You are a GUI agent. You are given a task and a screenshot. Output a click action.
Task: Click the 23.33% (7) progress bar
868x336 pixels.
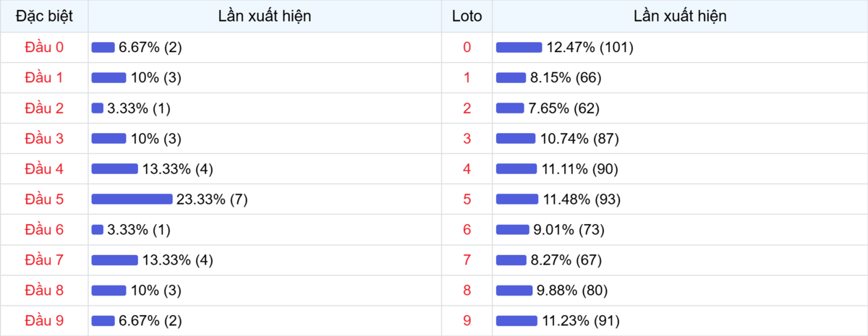[x=132, y=199]
